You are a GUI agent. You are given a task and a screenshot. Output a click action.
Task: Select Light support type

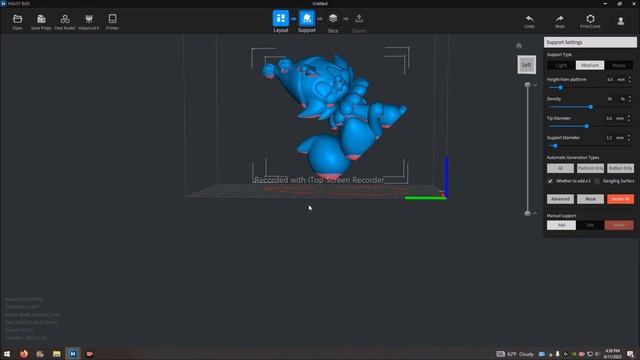pyautogui.click(x=561, y=65)
